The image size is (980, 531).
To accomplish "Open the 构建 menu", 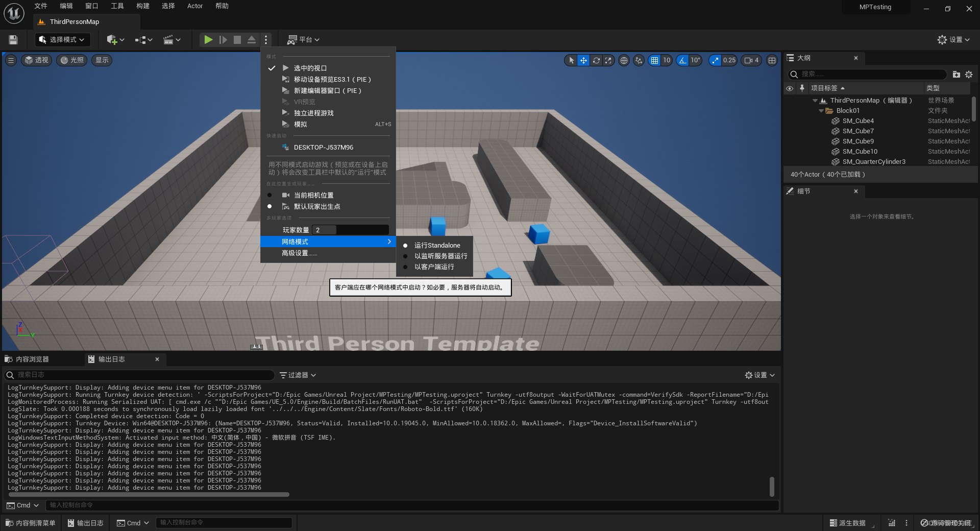I will (x=143, y=6).
